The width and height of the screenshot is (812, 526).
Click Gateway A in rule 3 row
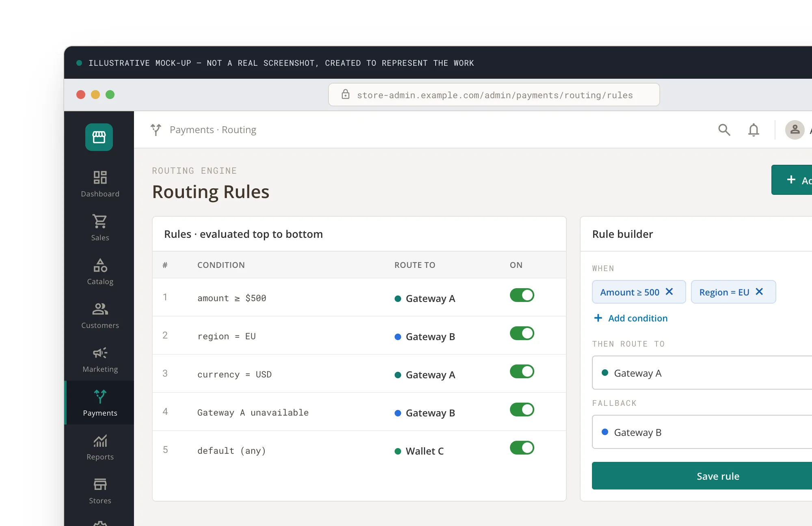[425, 375]
